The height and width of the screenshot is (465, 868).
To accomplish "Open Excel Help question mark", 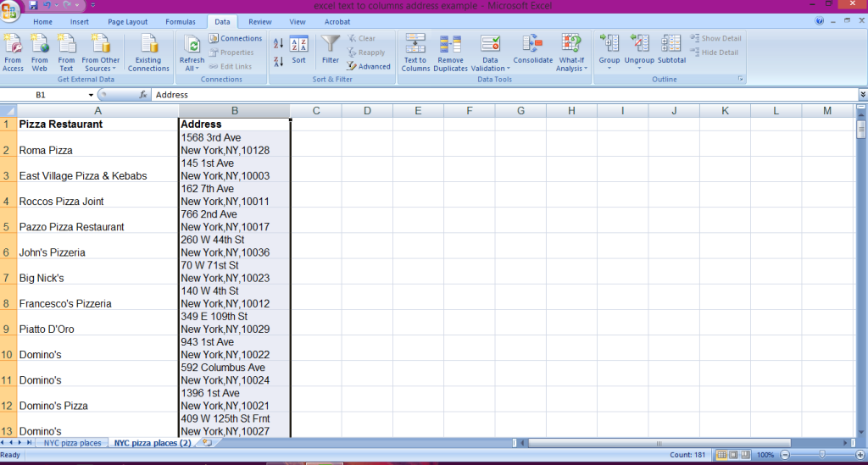I will pyautogui.click(x=820, y=20).
